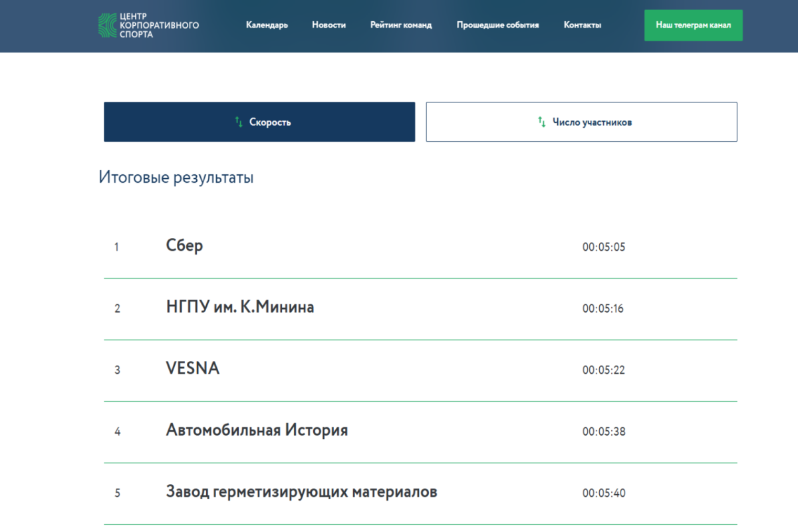Viewport: 798px width, 532px height.
Task: Click rank number 4 in Автомобильная История row
Action: [x=117, y=432]
